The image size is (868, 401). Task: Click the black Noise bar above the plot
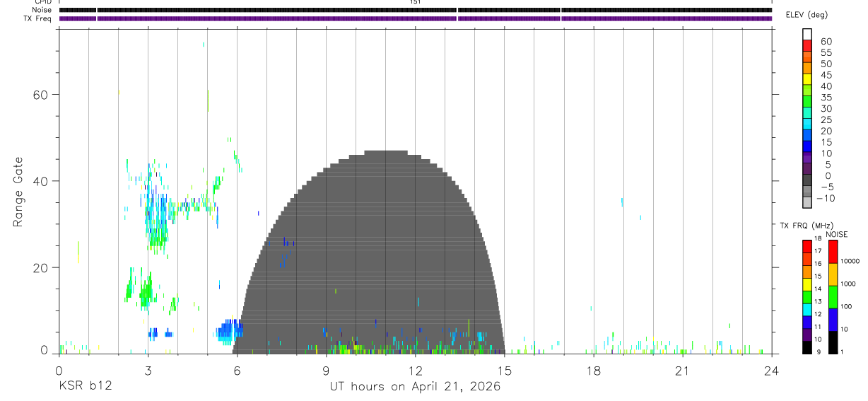415,10
